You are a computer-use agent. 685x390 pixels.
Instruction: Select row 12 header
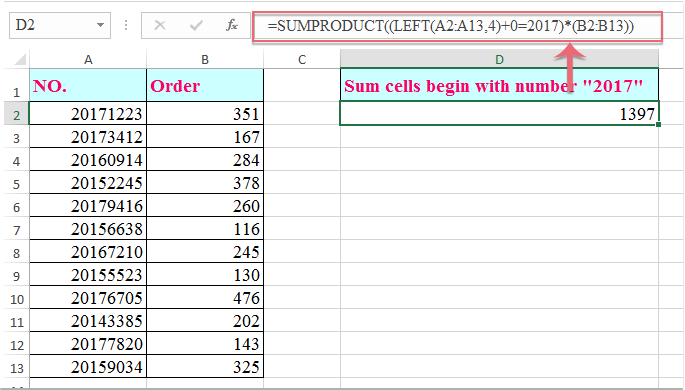pyautogui.click(x=17, y=344)
